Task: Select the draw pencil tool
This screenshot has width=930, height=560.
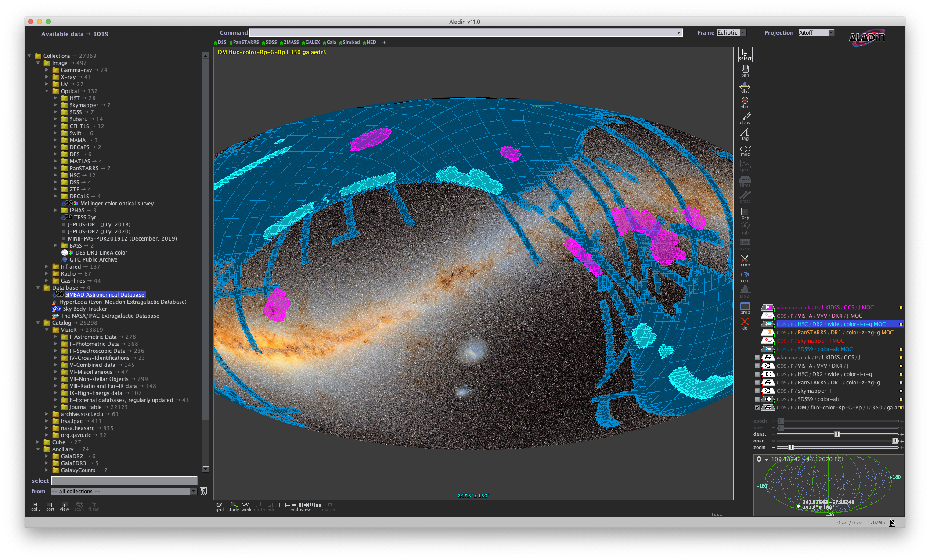Action: [x=745, y=118]
